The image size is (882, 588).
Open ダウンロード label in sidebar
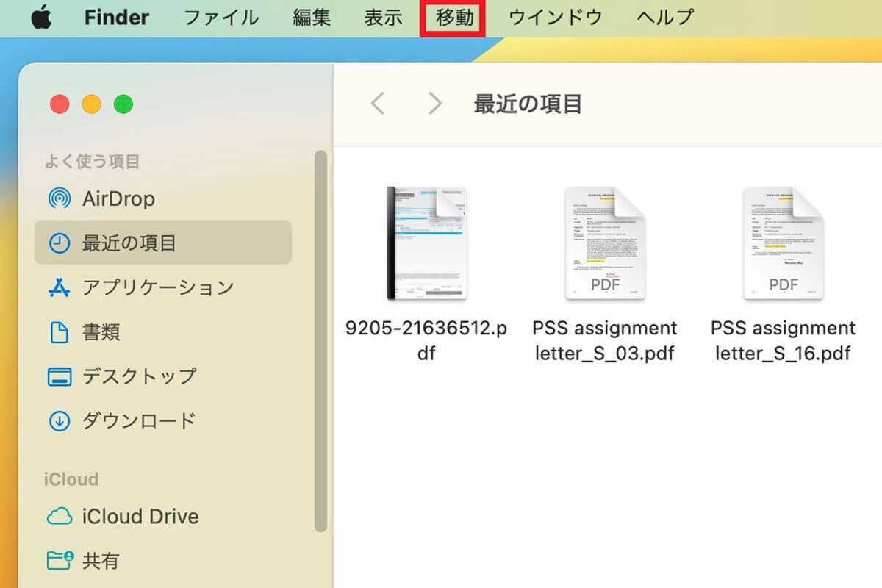pyautogui.click(x=139, y=420)
